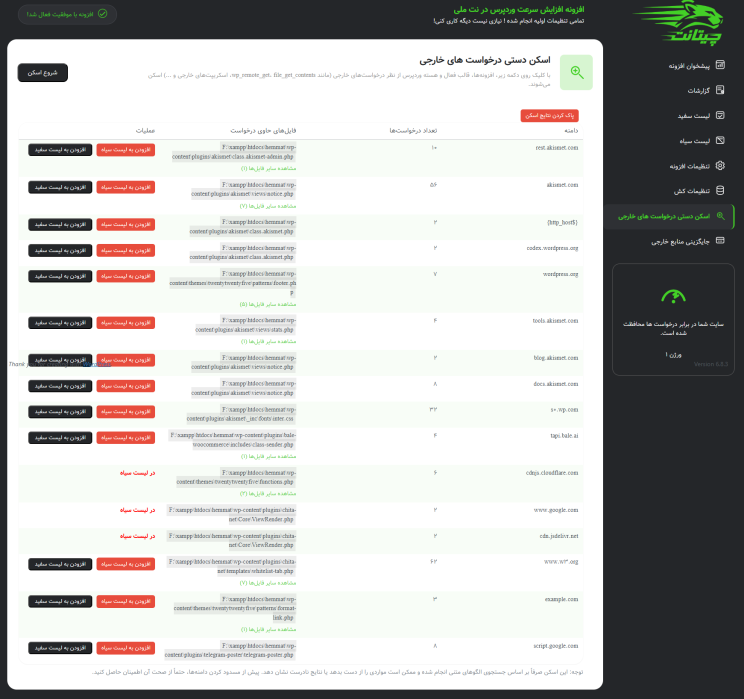Click the speedometer protection status icon
This screenshot has height=699, width=744.
coord(673,297)
